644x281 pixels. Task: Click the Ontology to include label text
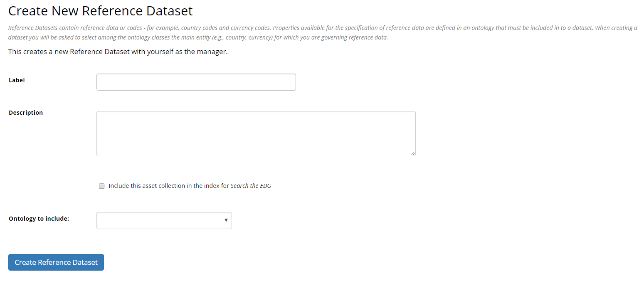38,218
